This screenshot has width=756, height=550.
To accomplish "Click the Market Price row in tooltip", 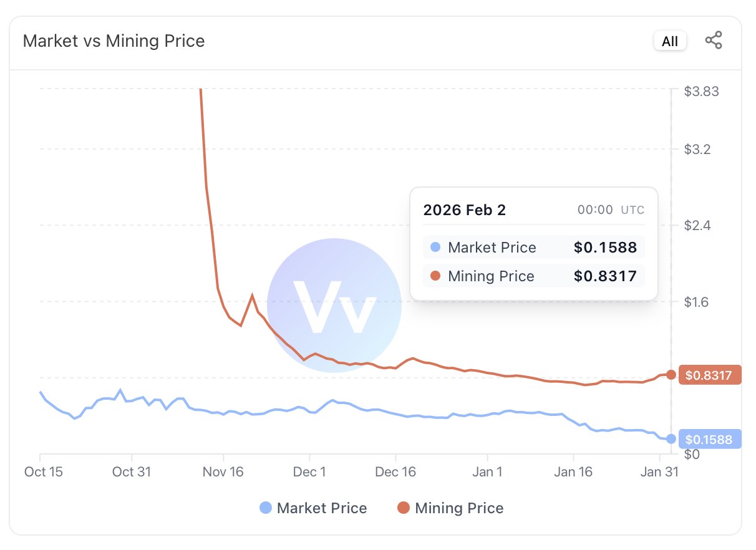I will pyautogui.click(x=533, y=248).
